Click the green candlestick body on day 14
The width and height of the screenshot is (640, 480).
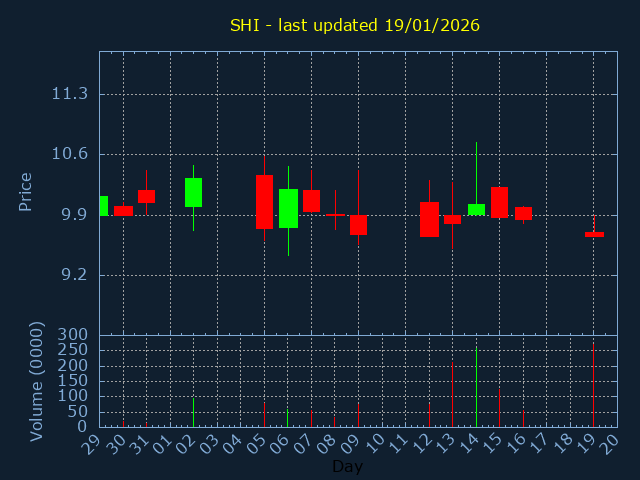coord(476,209)
